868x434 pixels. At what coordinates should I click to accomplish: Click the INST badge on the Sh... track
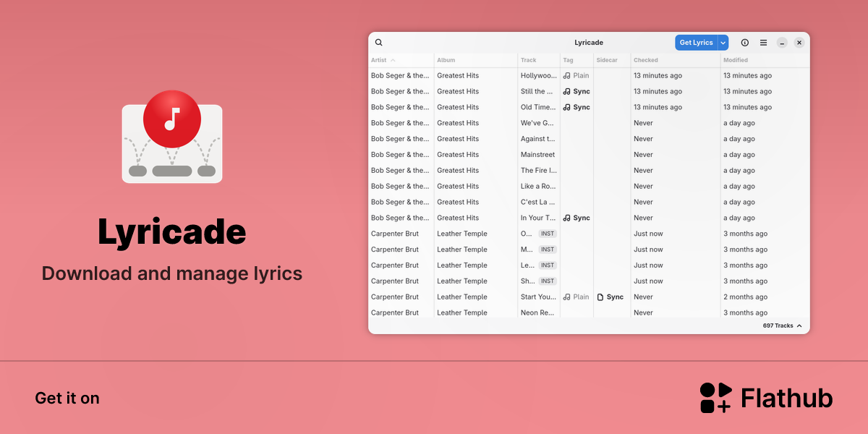click(548, 281)
